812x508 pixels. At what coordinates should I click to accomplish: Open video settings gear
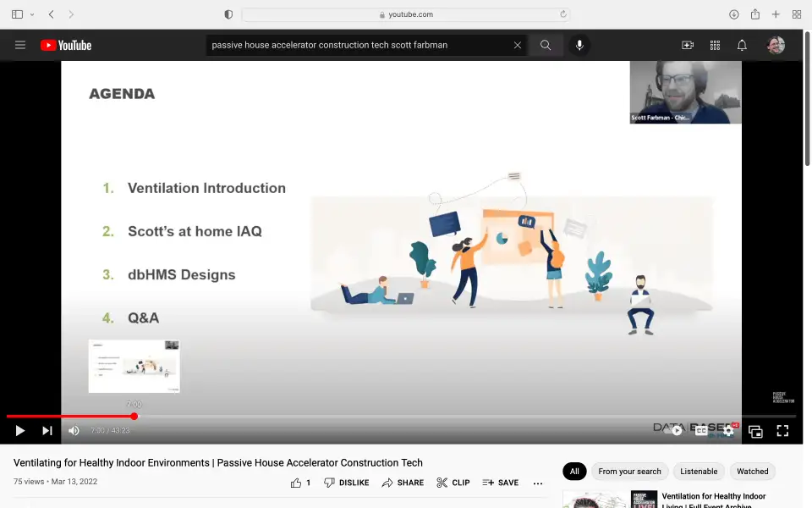click(x=728, y=431)
